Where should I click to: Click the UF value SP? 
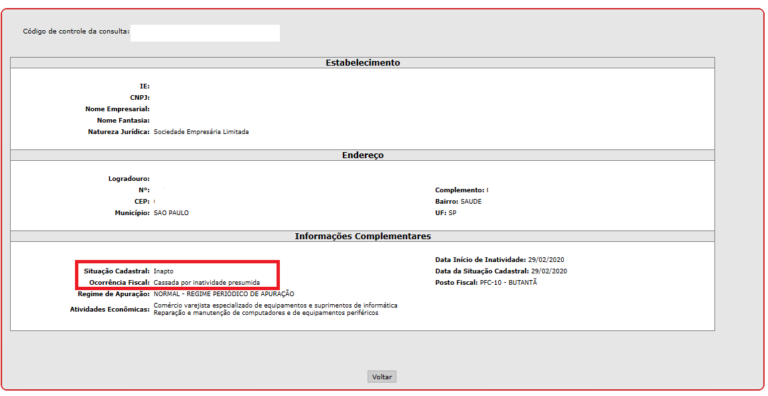pyautogui.click(x=452, y=213)
